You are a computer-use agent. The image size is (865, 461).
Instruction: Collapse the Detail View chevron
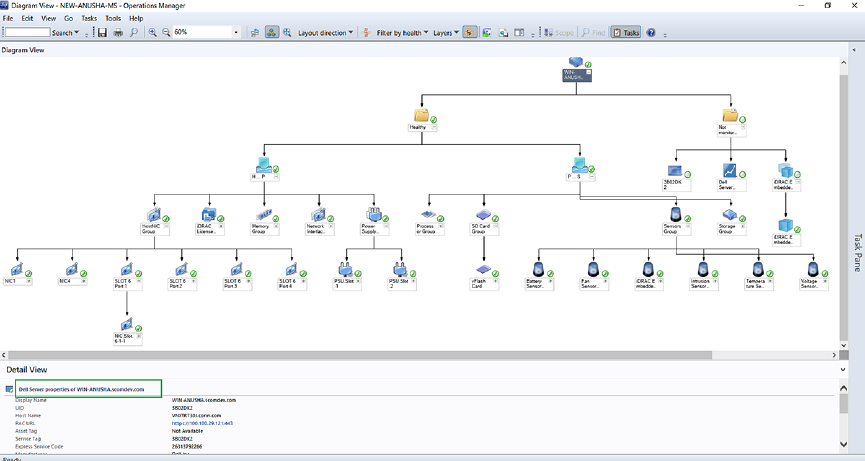pos(843,369)
